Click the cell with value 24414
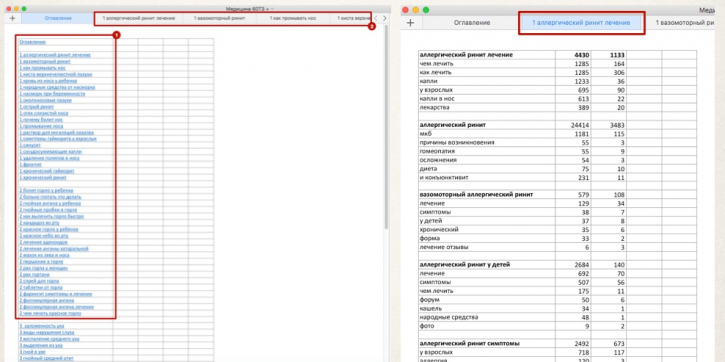This screenshot has height=362, width=725. [572, 125]
